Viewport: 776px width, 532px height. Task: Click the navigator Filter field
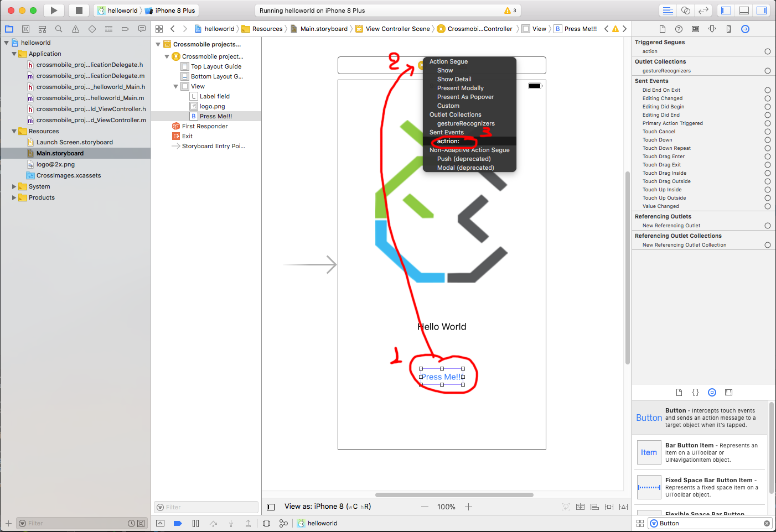(x=81, y=523)
